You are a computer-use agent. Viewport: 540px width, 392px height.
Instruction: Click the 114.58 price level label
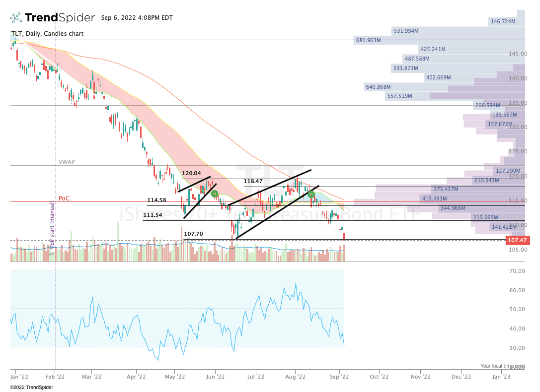pyautogui.click(x=156, y=200)
